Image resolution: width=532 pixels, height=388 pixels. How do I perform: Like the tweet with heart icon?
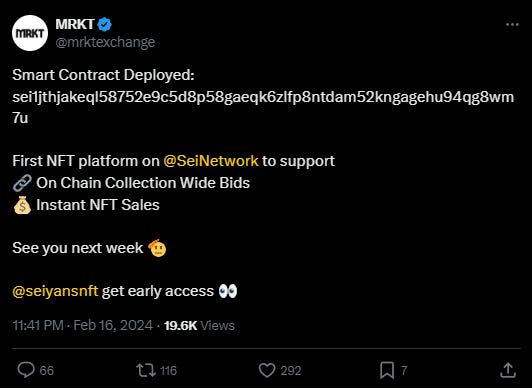(267, 370)
